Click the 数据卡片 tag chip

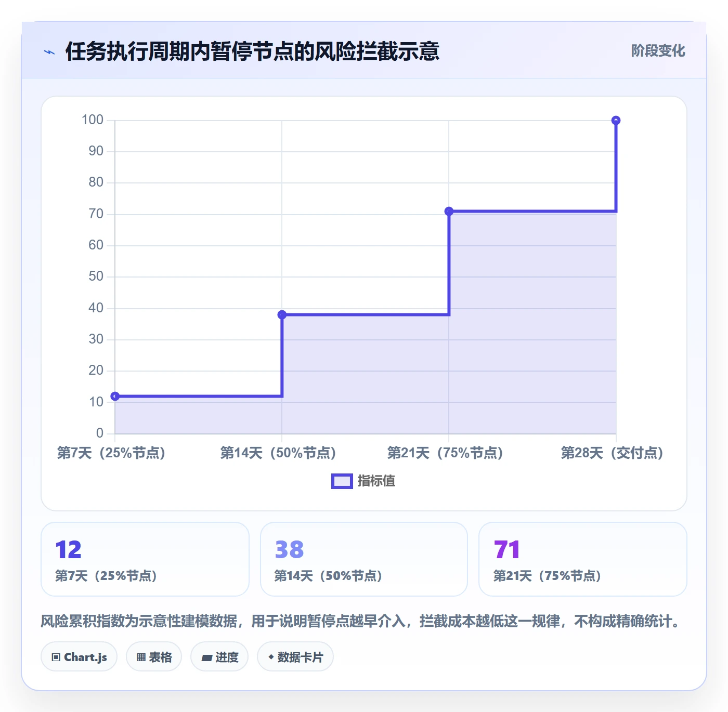[x=295, y=657]
